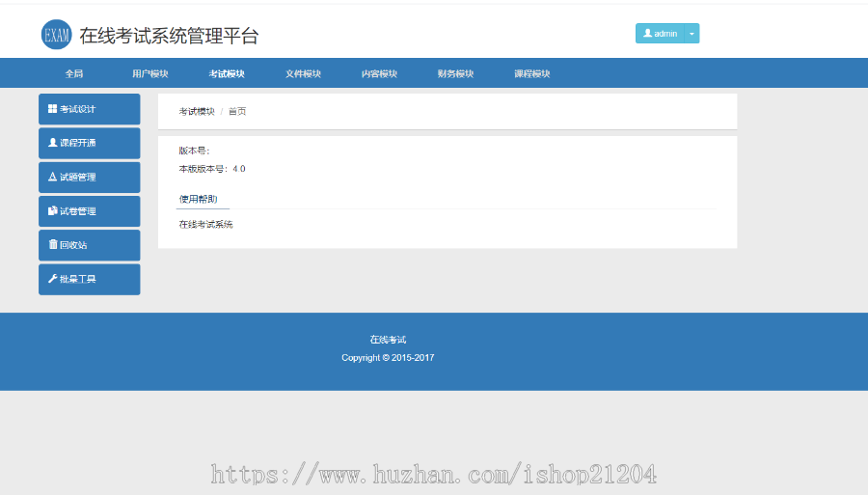Click the documents icon beside 试卷管理
The width and height of the screenshot is (868, 495).
tap(53, 210)
